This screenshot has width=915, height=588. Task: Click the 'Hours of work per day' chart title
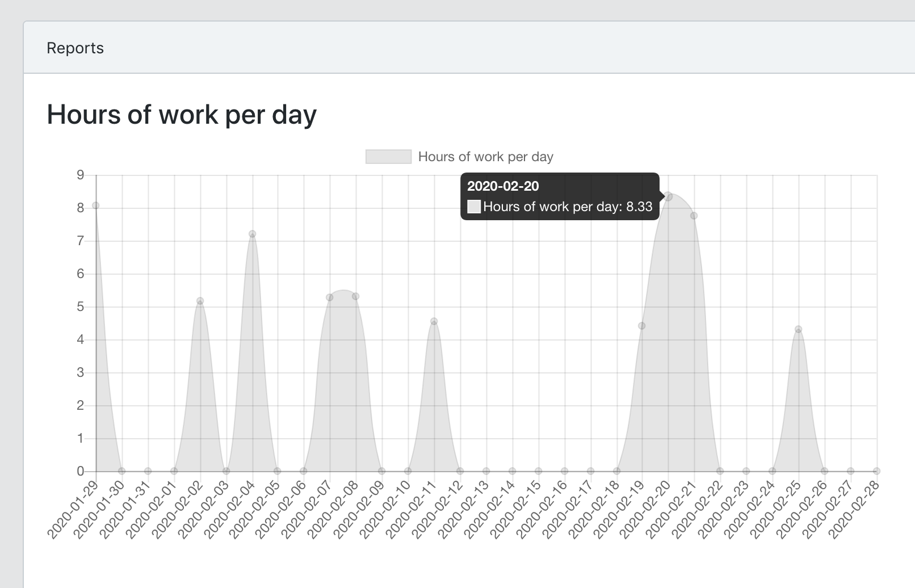pyautogui.click(x=181, y=115)
